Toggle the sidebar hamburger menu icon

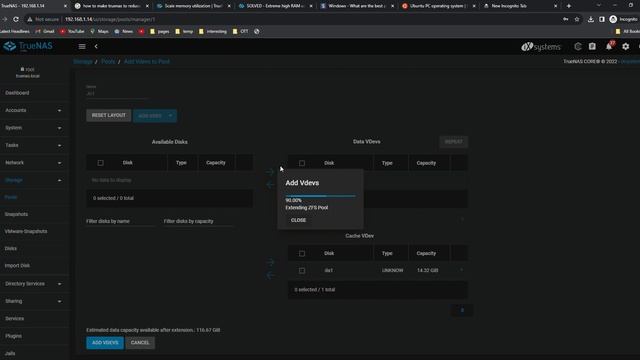coord(82,47)
